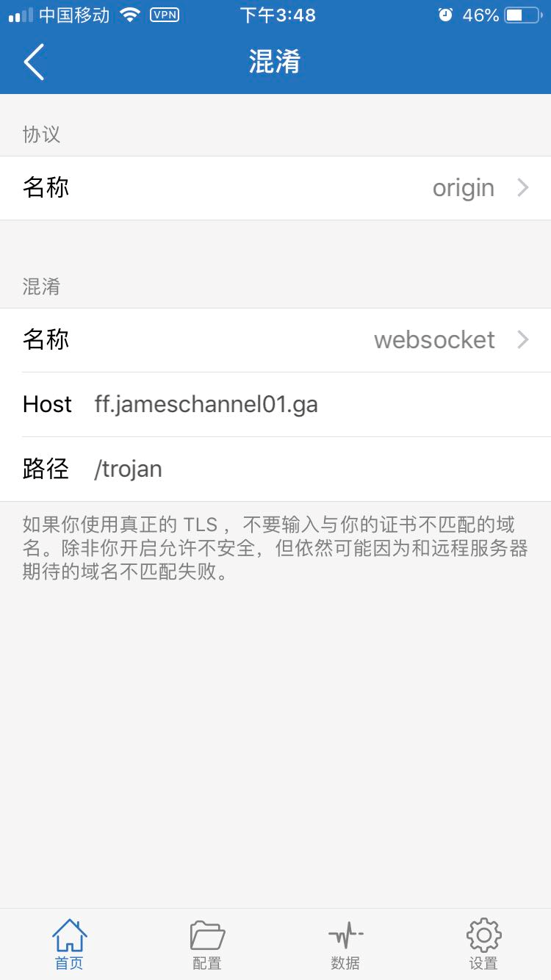Open protocol 名称 row showing origin

275,188
